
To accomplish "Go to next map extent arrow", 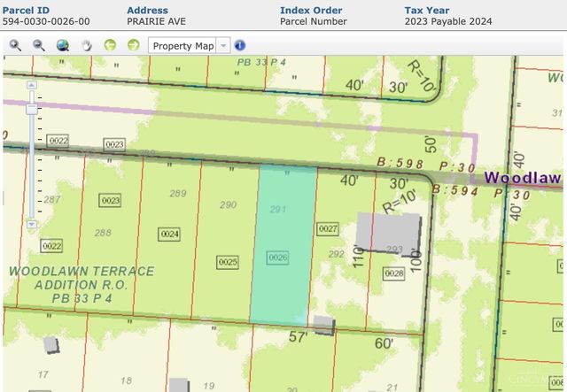I will click(133, 45).
